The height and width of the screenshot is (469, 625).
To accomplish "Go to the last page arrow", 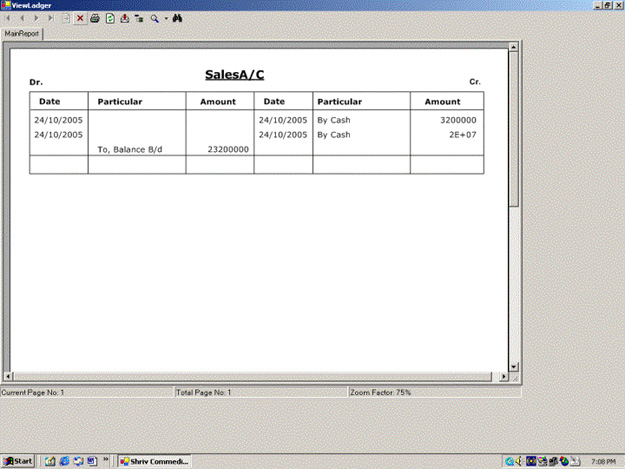I will click(x=51, y=18).
